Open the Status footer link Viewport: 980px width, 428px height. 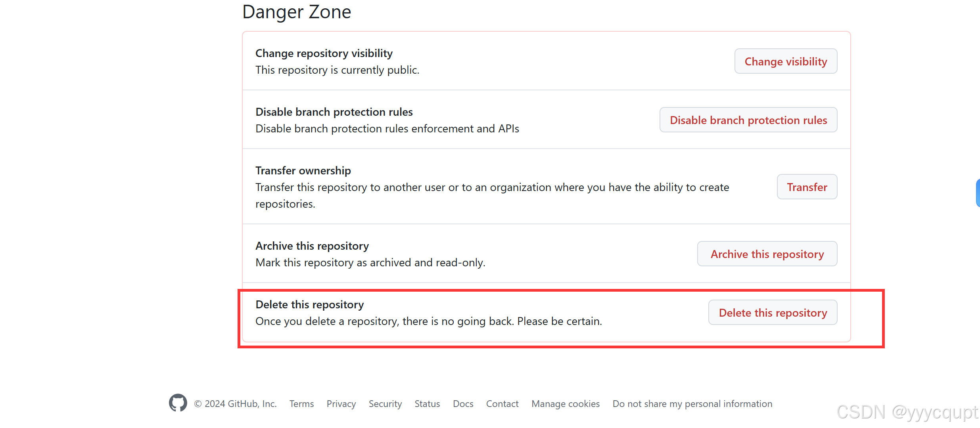[427, 404]
